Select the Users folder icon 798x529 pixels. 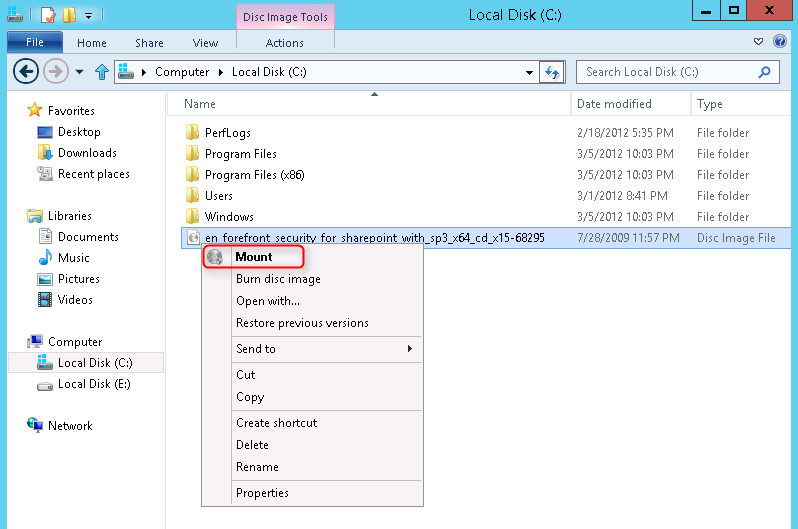192,195
